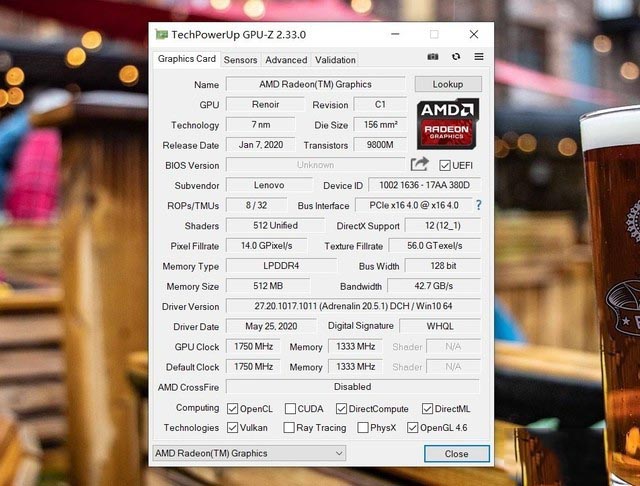This screenshot has height=486, width=640.
Task: Click the Close button at bottom
Action: click(x=457, y=454)
